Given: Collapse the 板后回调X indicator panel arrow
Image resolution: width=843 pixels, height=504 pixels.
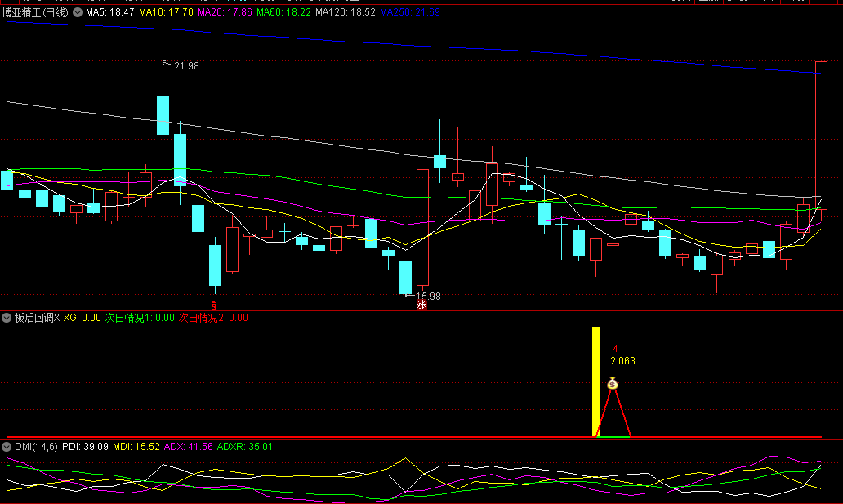Looking at the screenshot, I should coord(7,318).
